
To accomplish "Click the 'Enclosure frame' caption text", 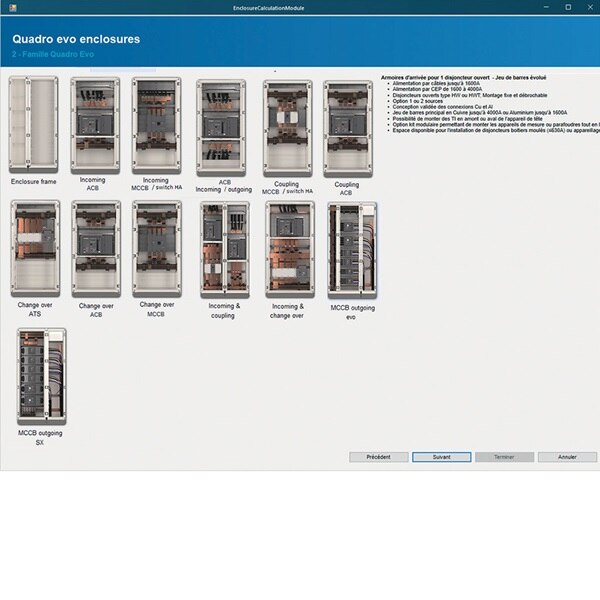I will click(x=34, y=182).
